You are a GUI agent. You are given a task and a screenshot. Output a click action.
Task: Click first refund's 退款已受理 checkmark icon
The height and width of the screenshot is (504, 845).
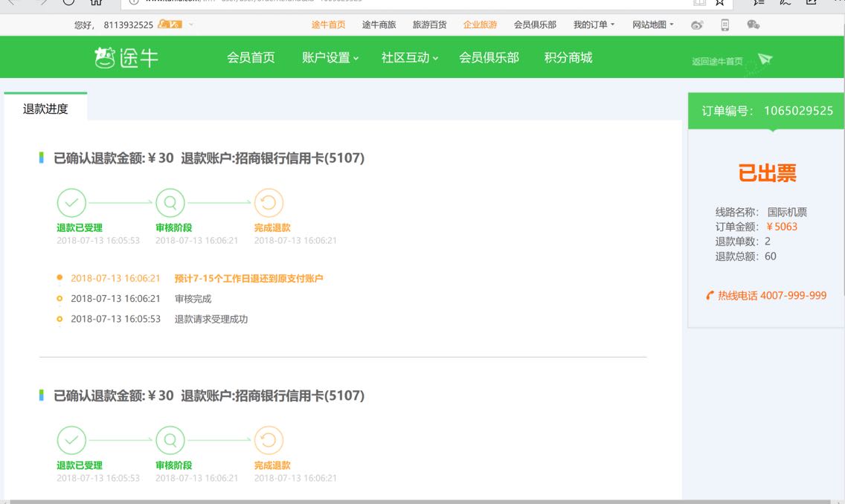(71, 203)
